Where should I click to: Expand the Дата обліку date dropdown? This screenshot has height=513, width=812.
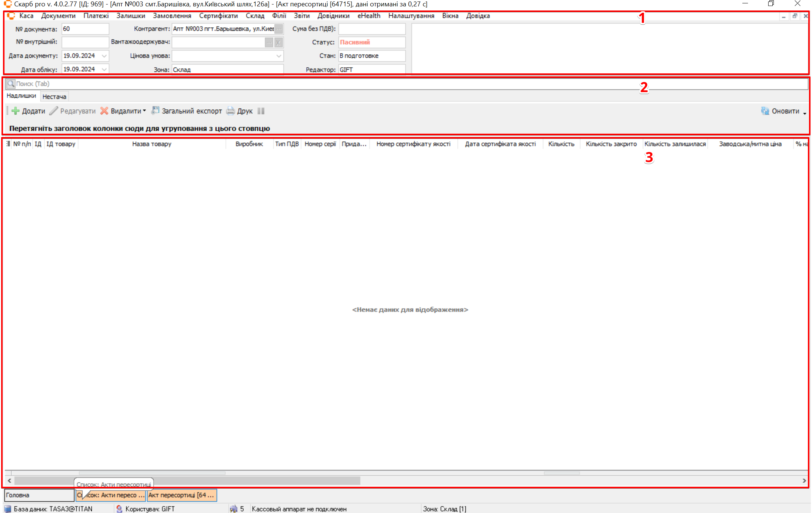(104, 69)
